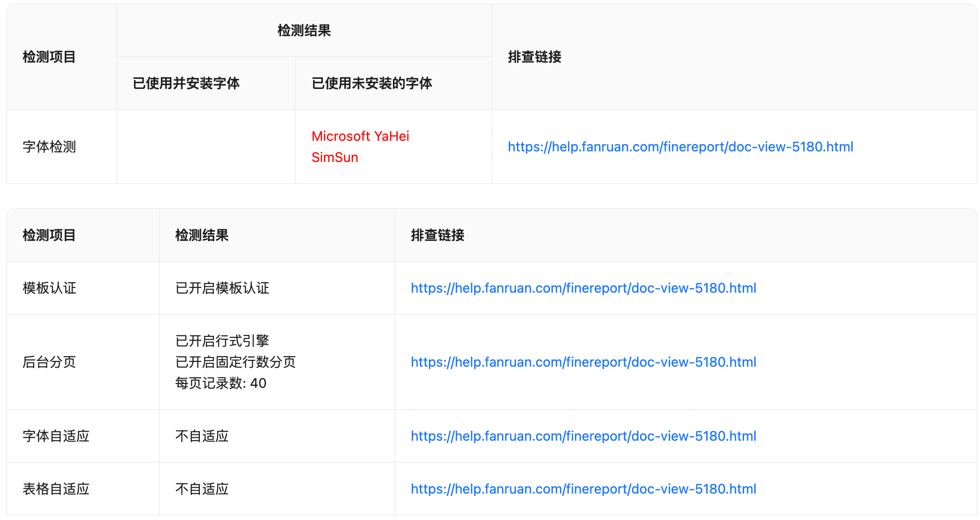Click the 检测结果 merged header in first table

click(x=304, y=31)
